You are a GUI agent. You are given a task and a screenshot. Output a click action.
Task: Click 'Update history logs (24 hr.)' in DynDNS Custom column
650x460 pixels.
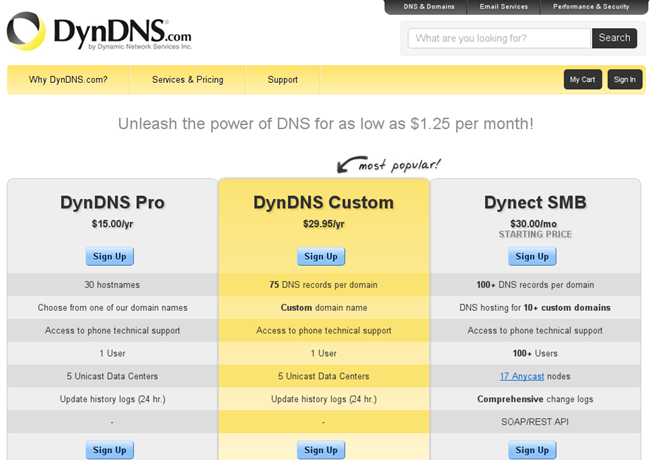(x=324, y=399)
